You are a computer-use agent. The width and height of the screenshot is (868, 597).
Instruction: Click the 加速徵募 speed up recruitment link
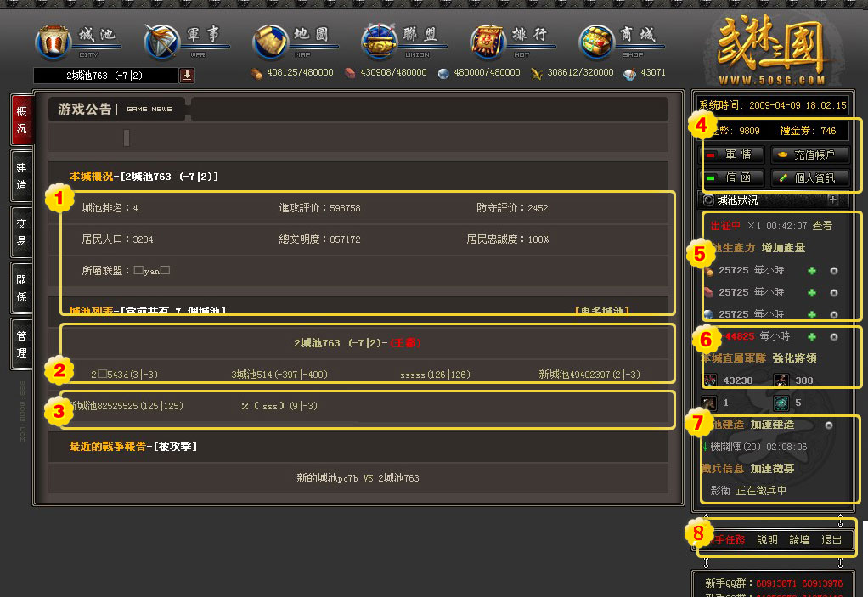772,469
